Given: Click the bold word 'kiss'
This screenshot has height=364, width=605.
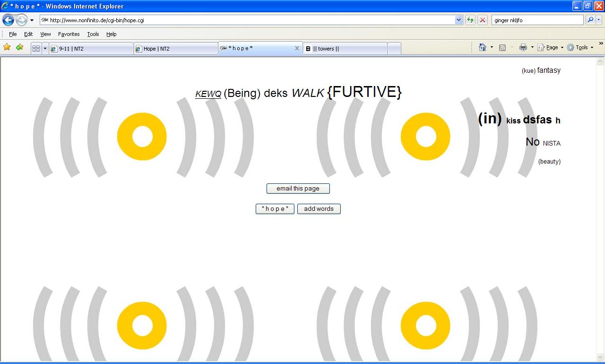Looking at the screenshot, I should [x=513, y=121].
